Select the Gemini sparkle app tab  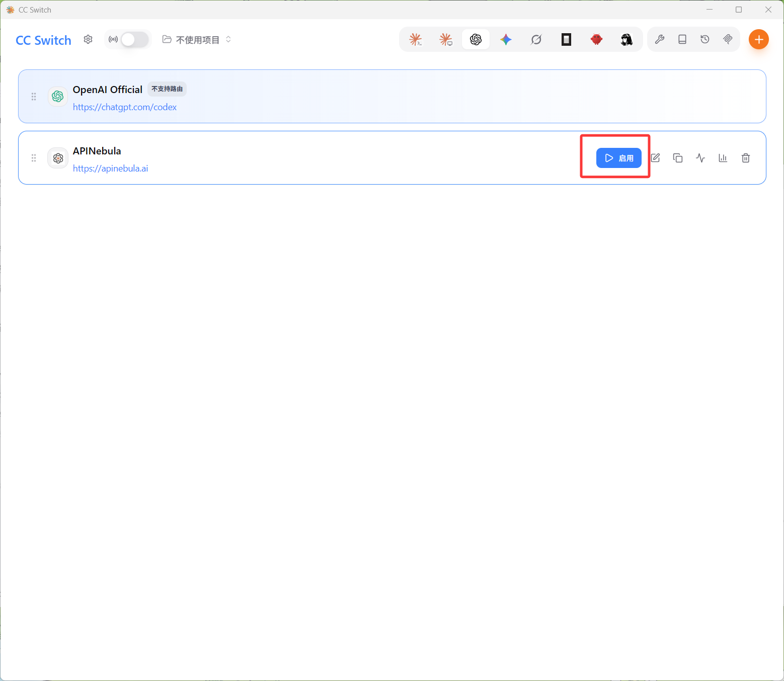pos(506,39)
